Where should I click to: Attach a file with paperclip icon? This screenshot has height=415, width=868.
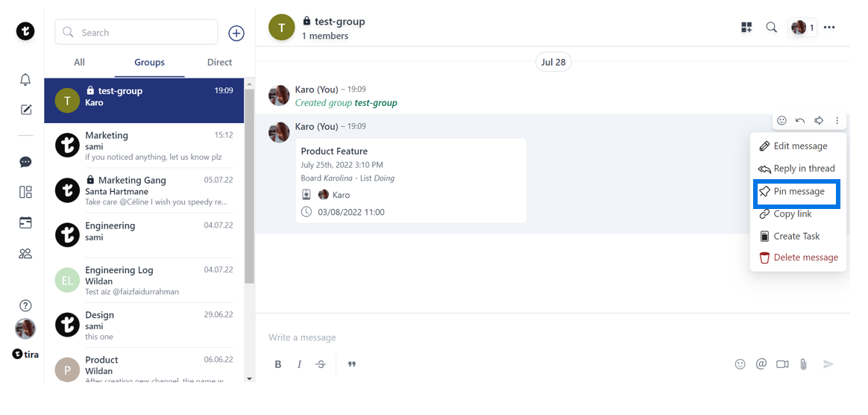(x=804, y=364)
